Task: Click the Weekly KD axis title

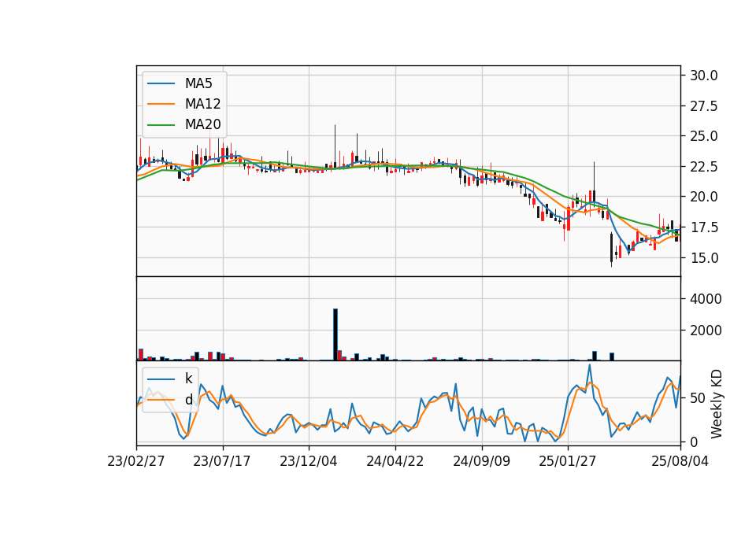Action: coord(717,404)
